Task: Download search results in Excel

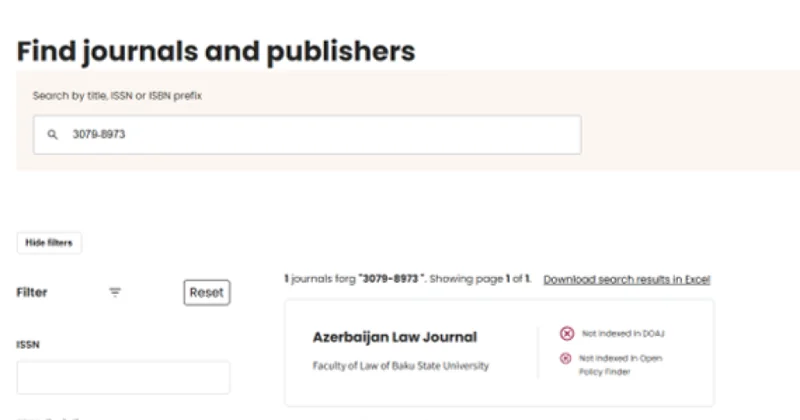Action: [x=627, y=280]
